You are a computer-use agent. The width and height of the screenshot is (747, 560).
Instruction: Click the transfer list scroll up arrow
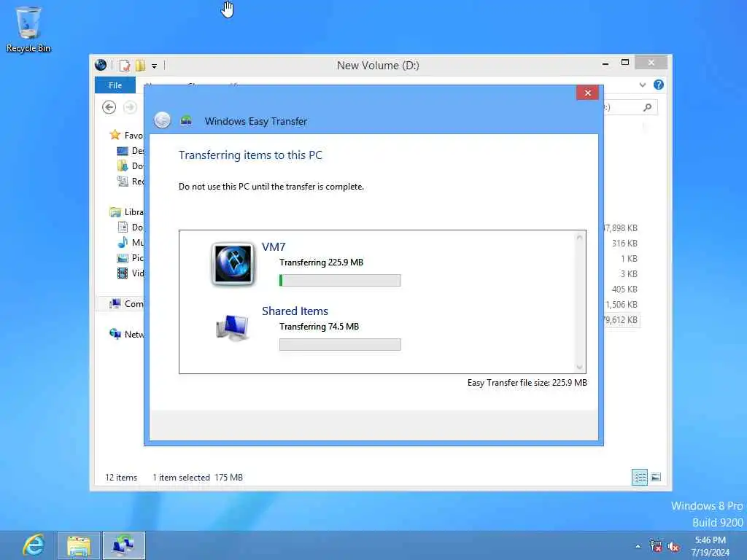click(x=579, y=237)
